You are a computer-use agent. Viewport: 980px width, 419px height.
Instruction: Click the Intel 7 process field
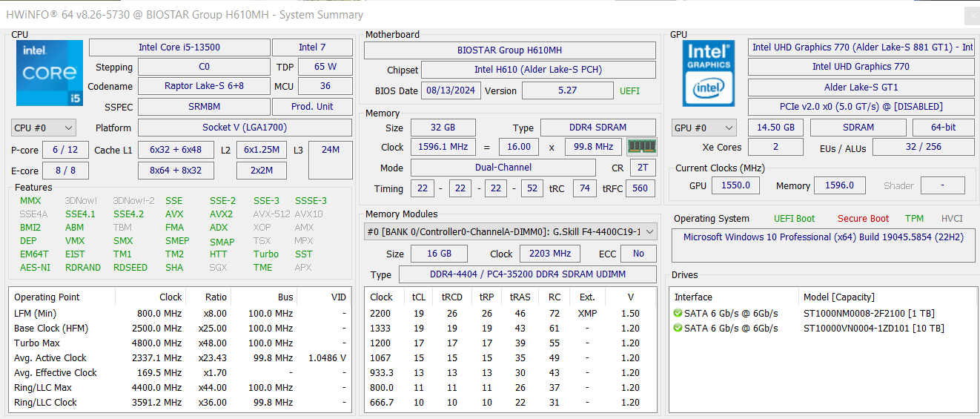click(x=312, y=47)
